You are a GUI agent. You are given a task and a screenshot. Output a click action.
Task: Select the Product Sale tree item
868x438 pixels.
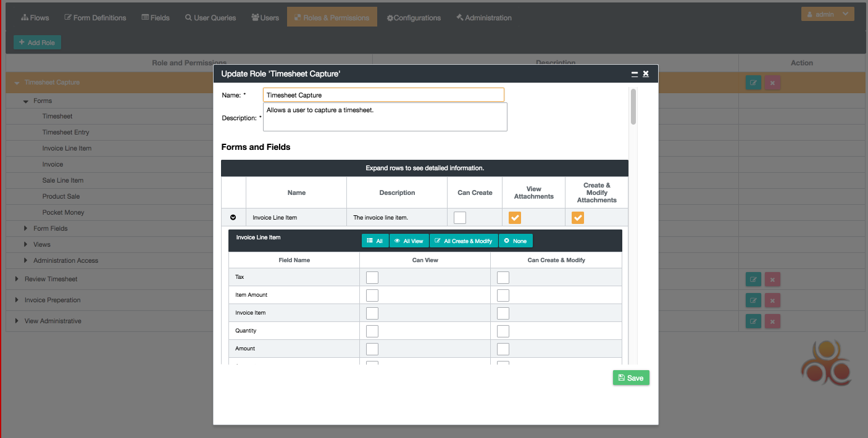click(61, 196)
